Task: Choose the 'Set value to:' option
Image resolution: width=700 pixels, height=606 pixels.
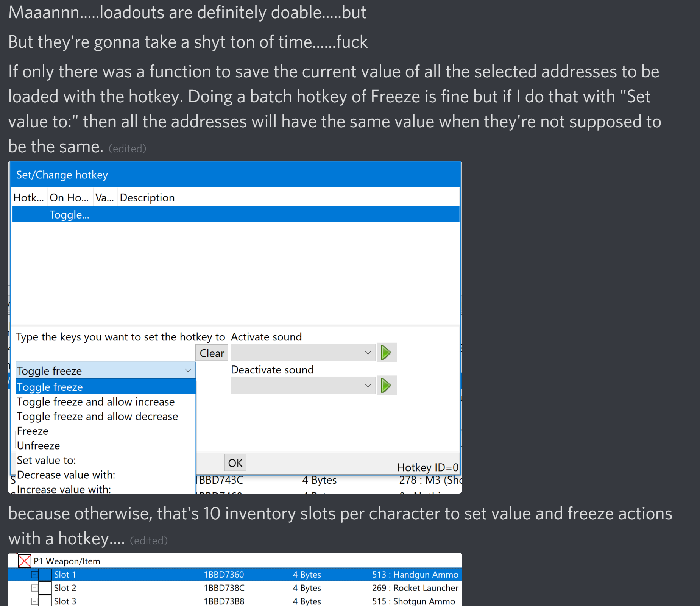Action: pos(47,460)
